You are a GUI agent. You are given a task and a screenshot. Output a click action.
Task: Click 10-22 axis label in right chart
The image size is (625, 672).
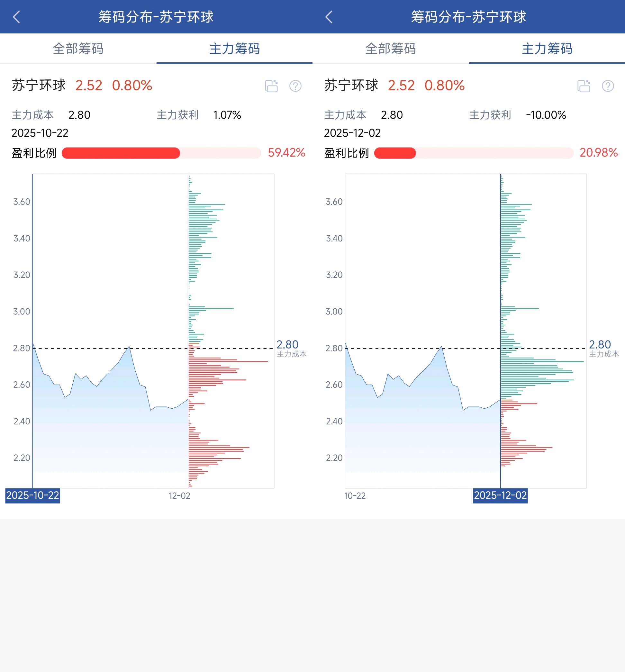pos(355,496)
